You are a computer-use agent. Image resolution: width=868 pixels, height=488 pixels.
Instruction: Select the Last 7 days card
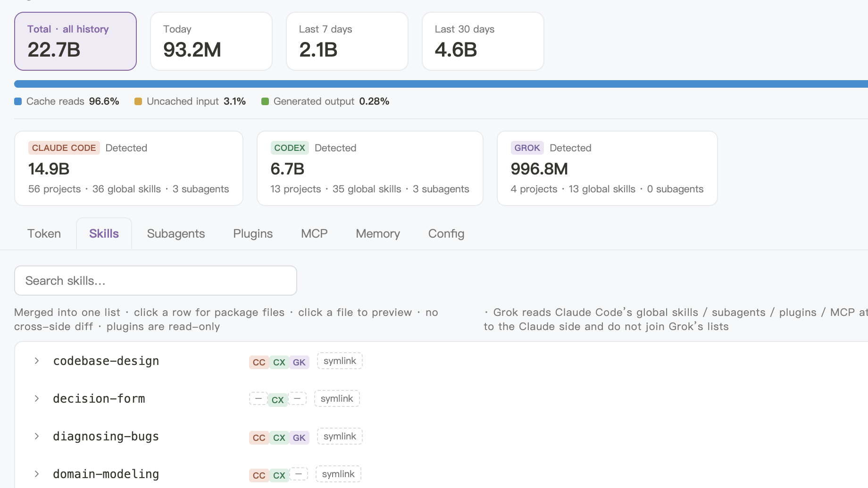pyautogui.click(x=347, y=41)
